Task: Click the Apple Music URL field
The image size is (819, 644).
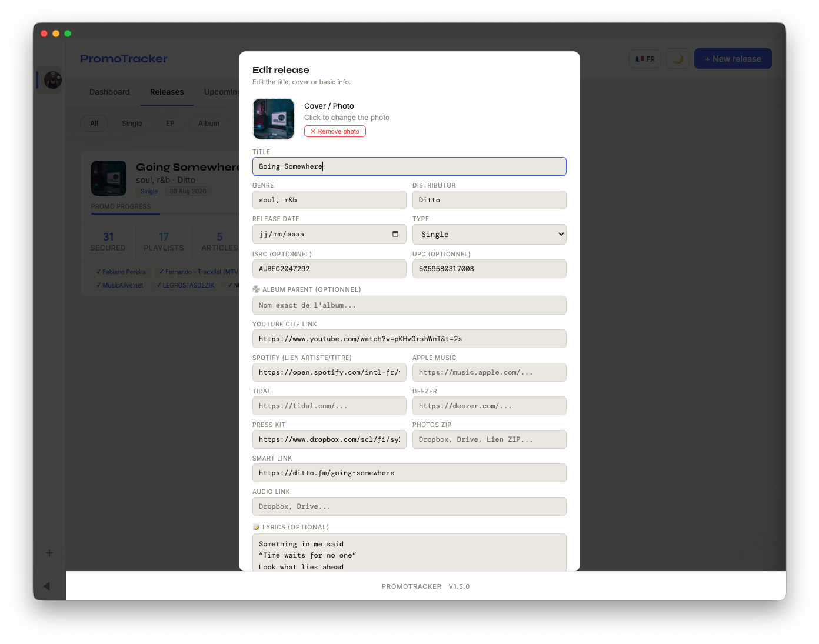Action: (x=489, y=372)
